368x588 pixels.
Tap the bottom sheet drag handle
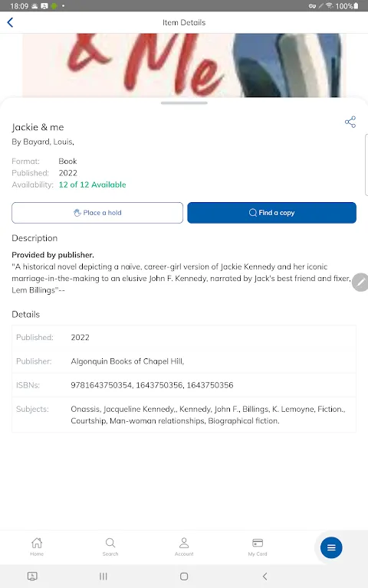tap(184, 103)
